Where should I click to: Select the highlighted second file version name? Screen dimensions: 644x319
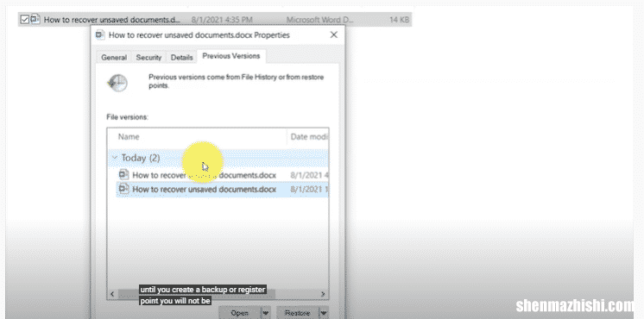(204, 190)
